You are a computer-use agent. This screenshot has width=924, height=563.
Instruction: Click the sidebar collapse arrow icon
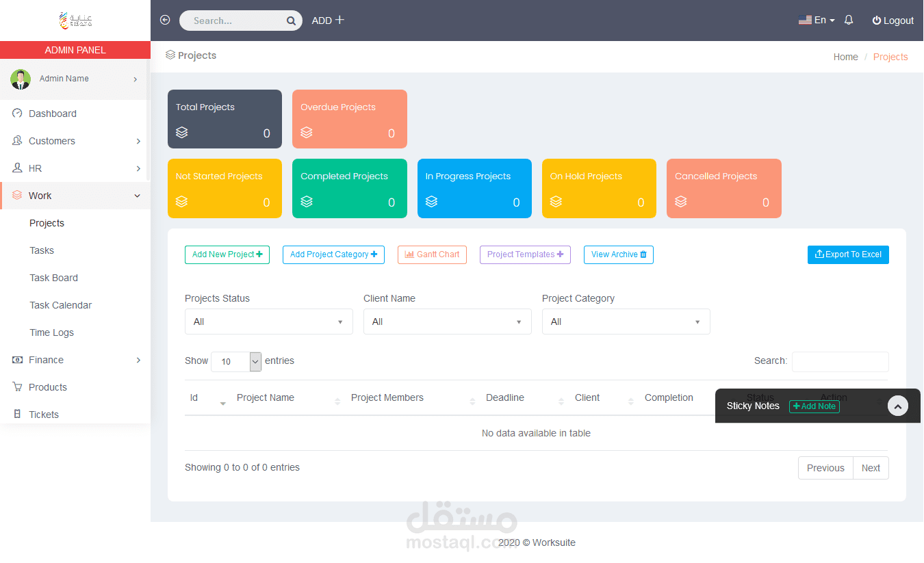(x=165, y=20)
